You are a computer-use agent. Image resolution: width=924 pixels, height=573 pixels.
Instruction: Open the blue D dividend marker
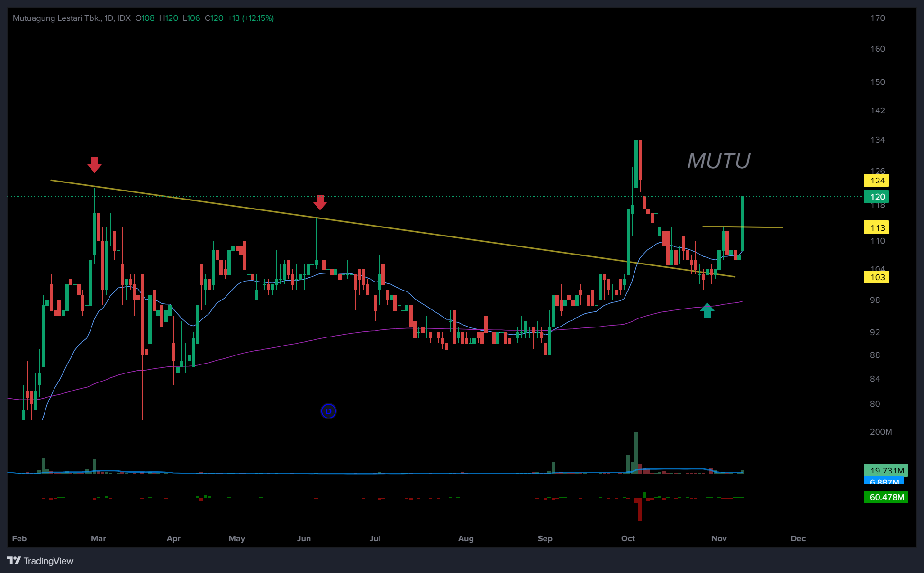(328, 411)
